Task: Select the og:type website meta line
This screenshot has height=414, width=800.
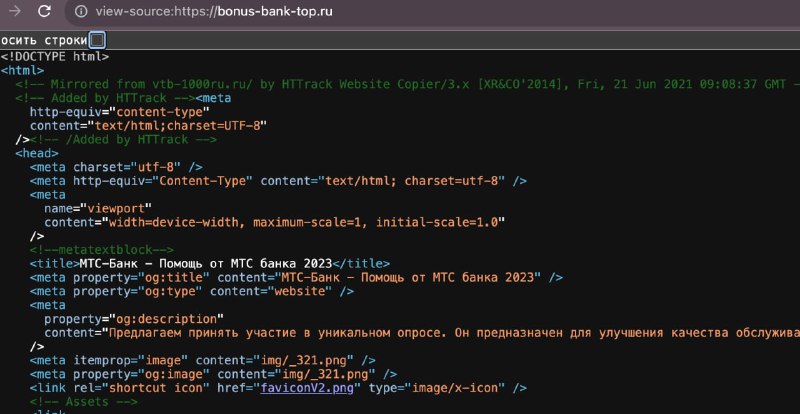Action: (x=192, y=291)
